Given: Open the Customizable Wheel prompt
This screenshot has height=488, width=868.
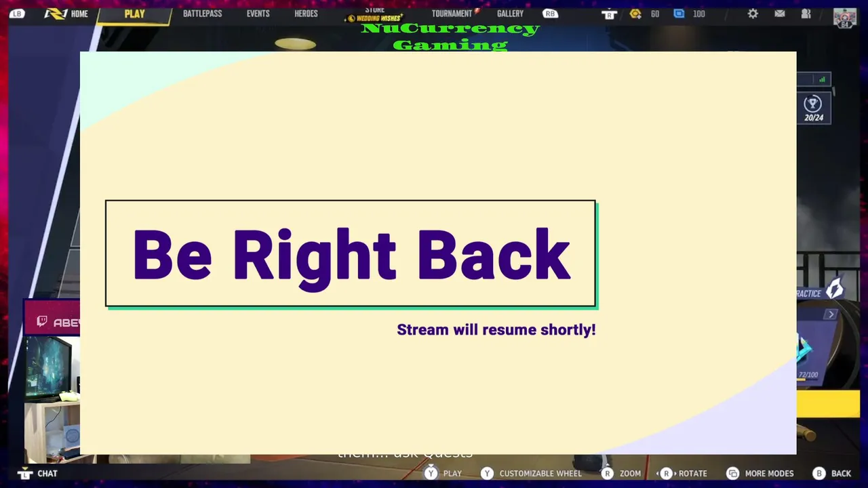Looking at the screenshot, I should click(x=531, y=473).
